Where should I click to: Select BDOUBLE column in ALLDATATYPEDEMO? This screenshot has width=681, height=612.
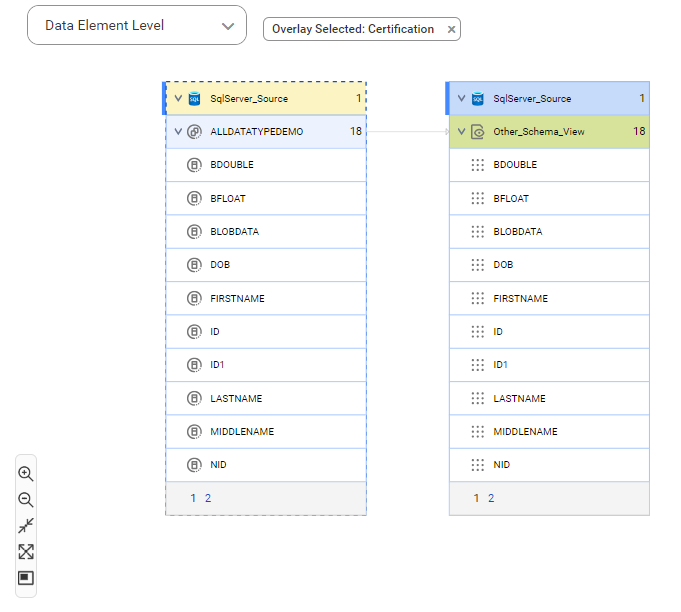[x=266, y=165]
